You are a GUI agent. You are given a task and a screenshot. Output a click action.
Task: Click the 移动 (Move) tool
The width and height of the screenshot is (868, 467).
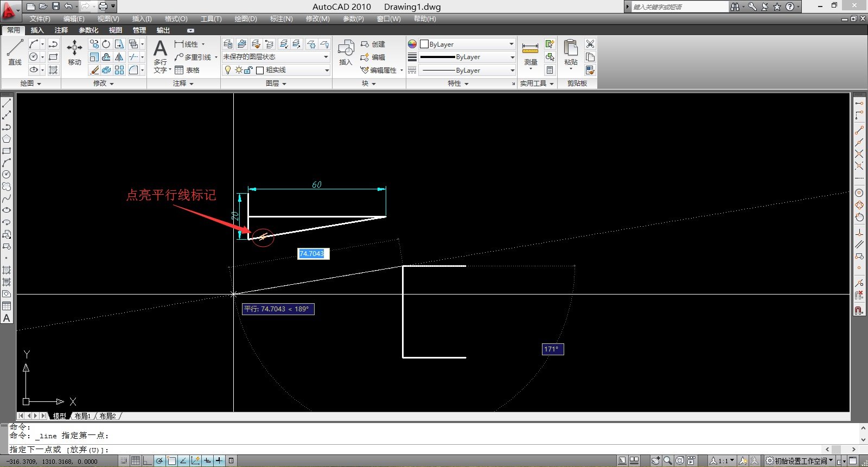click(x=74, y=52)
